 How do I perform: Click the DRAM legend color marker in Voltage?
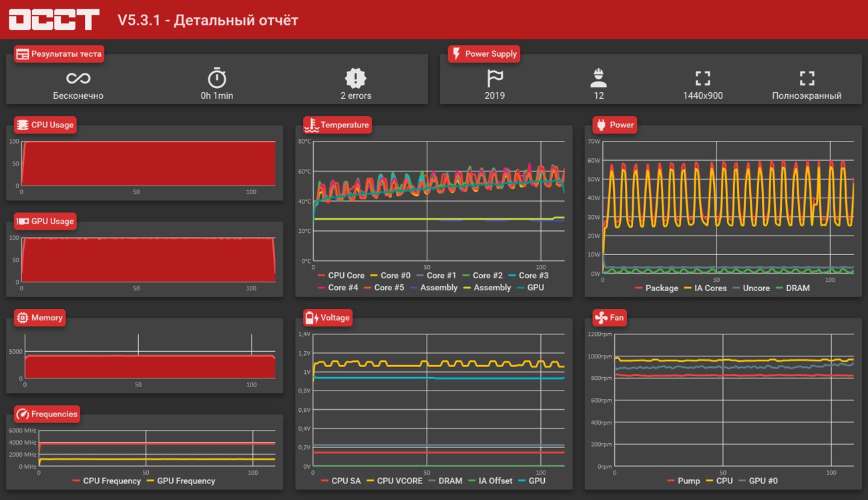[432, 480]
